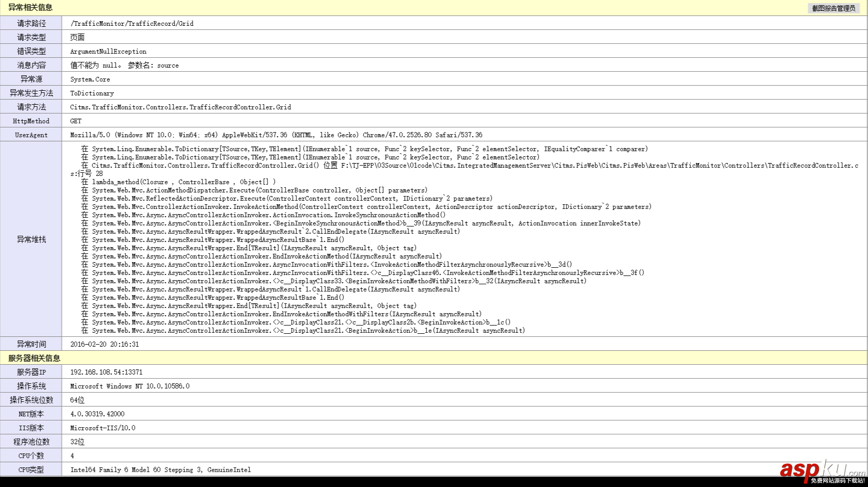Select the CPU count value 4

(72, 456)
